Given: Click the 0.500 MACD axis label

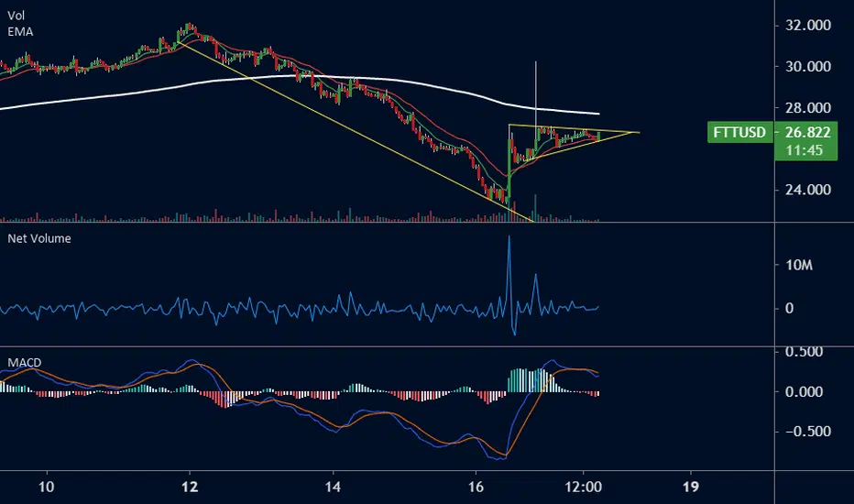Looking at the screenshot, I should pyautogui.click(x=804, y=352).
